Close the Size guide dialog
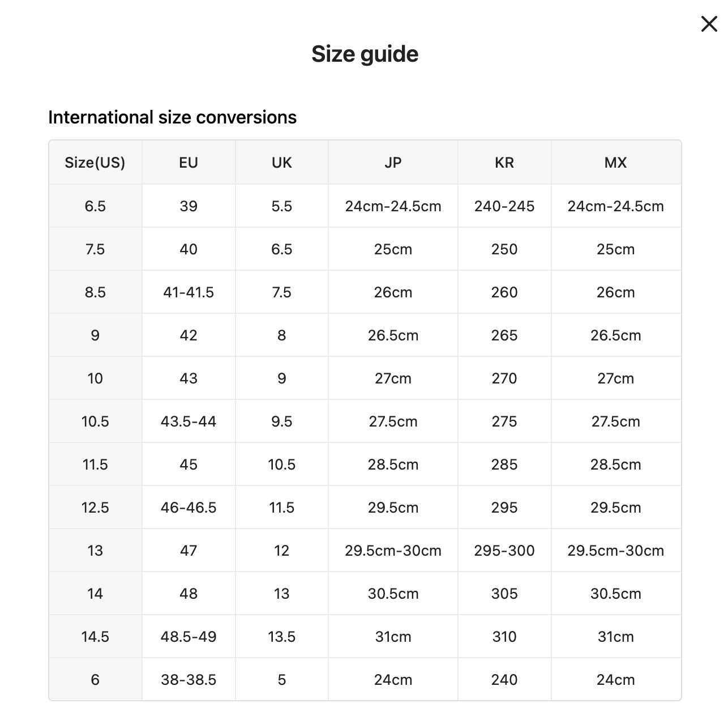The image size is (728, 716). point(709,24)
